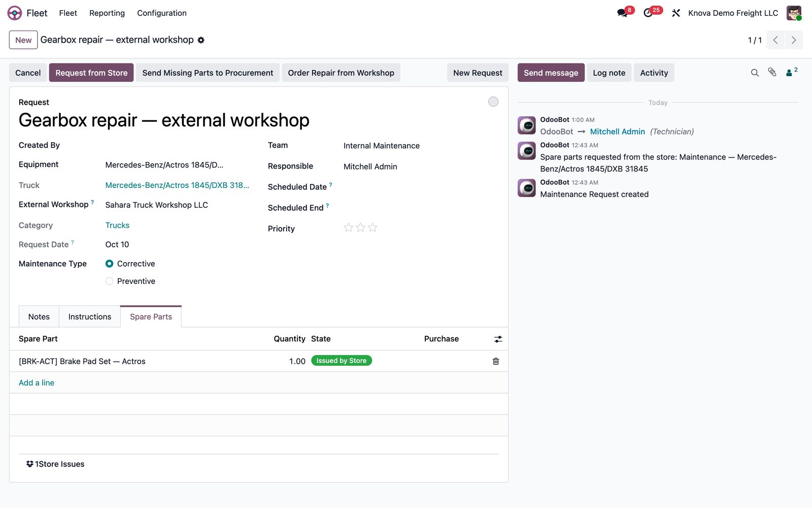Click the gear icon beside record title

click(x=201, y=40)
